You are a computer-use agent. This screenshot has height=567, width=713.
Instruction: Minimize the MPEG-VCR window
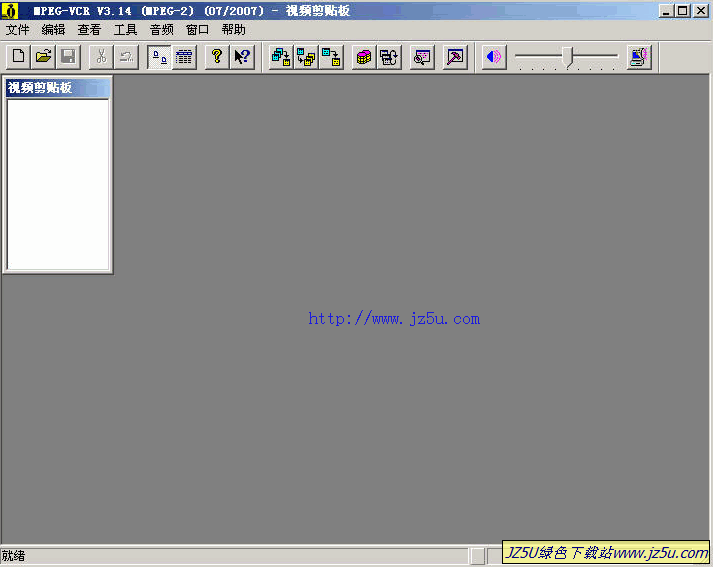click(x=666, y=11)
